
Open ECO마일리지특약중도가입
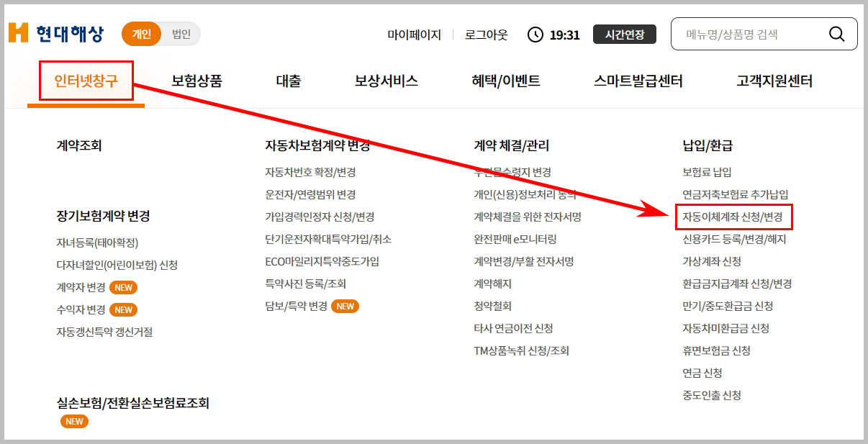click(322, 261)
